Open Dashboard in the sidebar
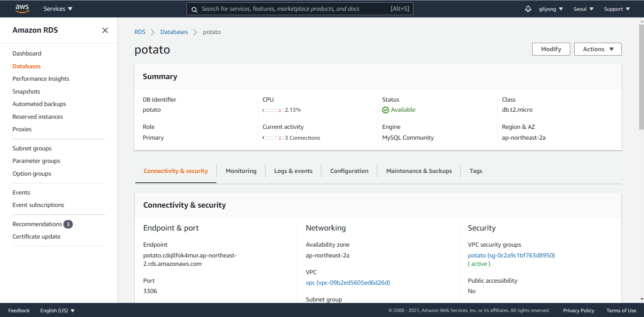 click(x=27, y=54)
